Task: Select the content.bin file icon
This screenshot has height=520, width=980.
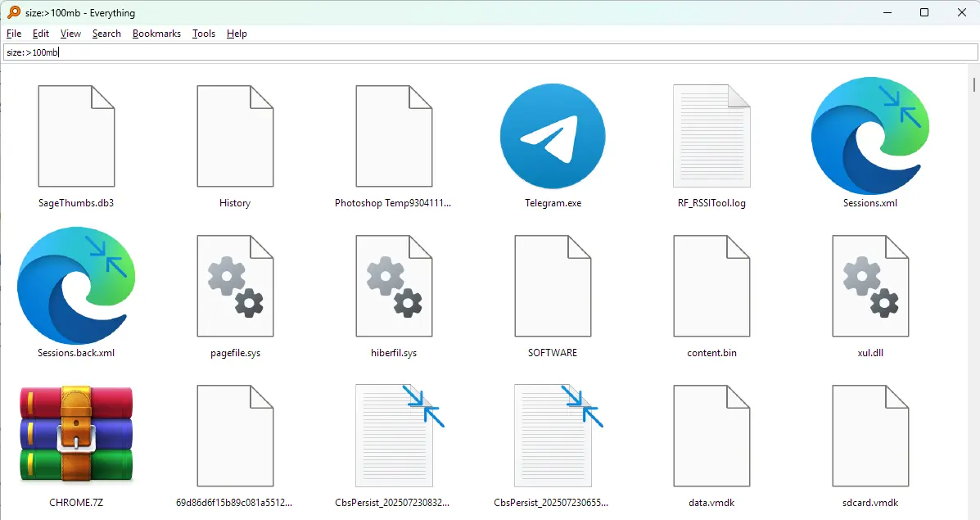Action: pyautogui.click(x=711, y=287)
